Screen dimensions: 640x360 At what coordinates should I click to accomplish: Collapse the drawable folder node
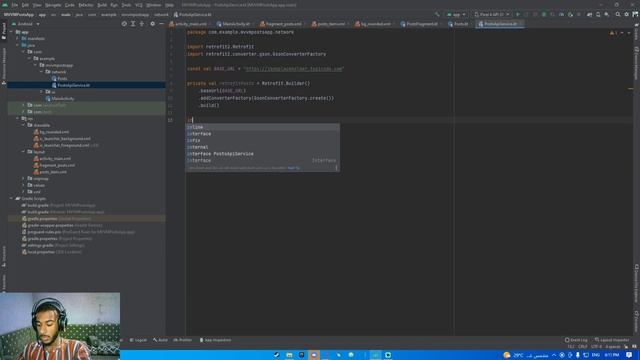[x=23, y=125]
